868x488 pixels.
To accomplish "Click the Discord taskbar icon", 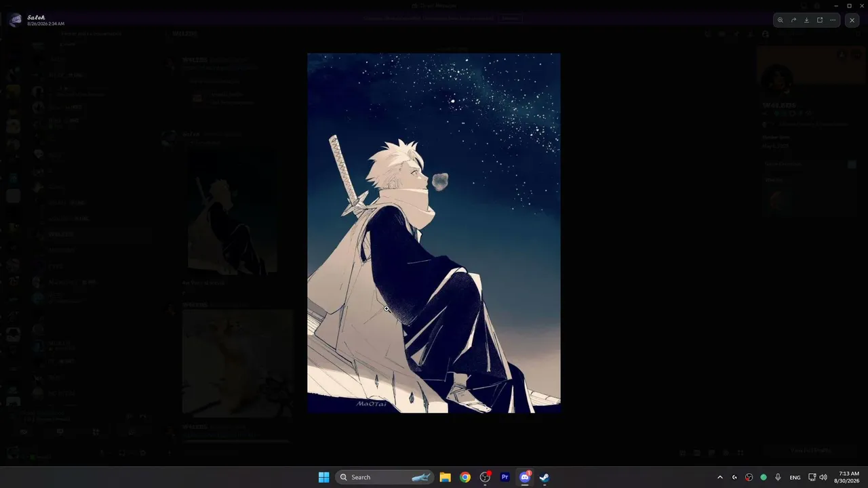I will 524,477.
